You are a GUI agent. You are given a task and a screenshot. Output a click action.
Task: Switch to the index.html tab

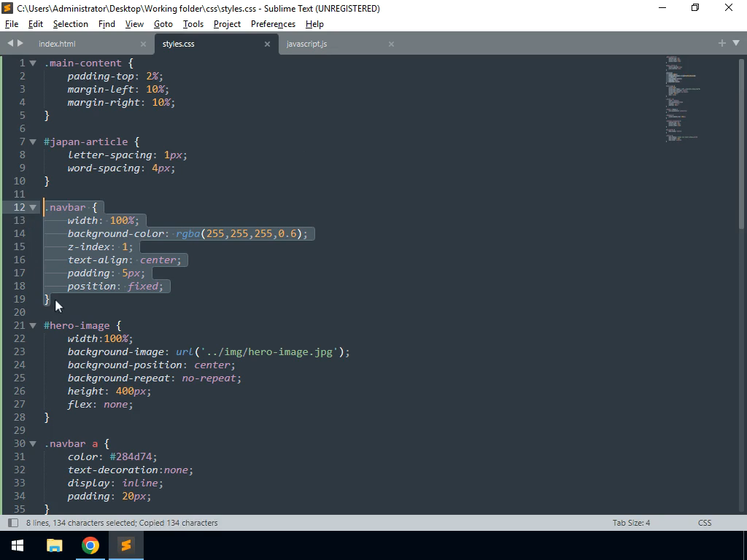[x=57, y=44]
